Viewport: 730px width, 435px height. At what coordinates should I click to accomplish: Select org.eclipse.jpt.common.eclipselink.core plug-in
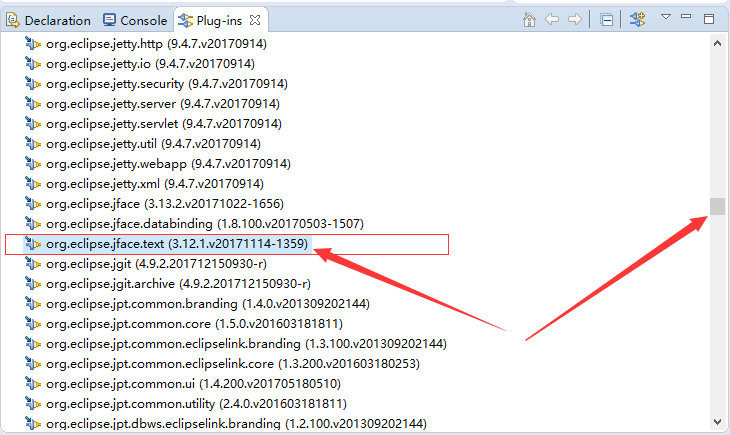[233, 364]
